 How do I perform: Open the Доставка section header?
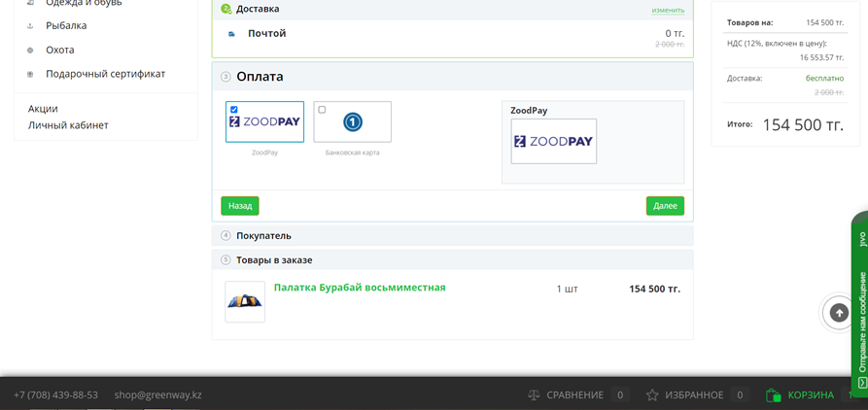[452, 10]
